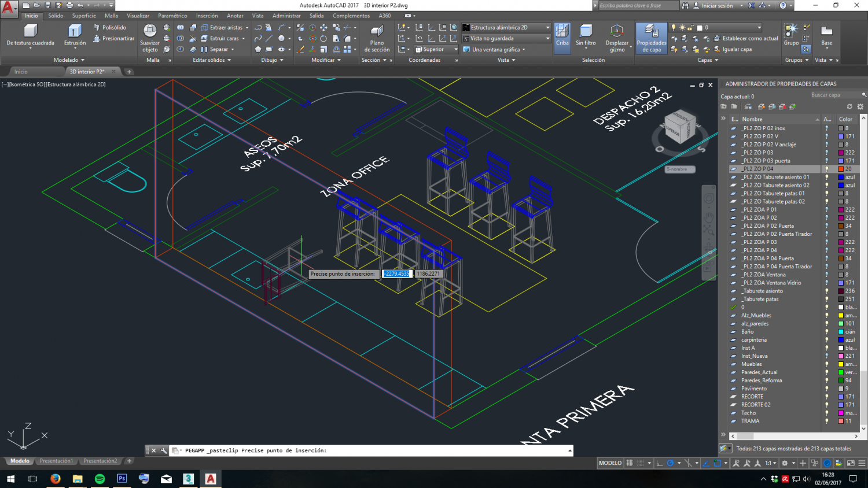Select De textura cuadrada solid tool
The width and height of the screenshot is (868, 488).
(x=30, y=35)
